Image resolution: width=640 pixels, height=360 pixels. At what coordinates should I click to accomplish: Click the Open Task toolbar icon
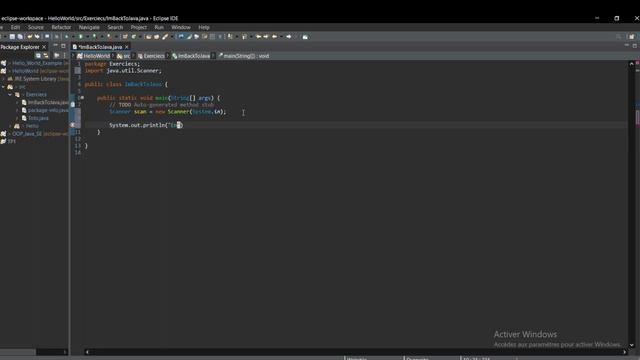(156, 37)
